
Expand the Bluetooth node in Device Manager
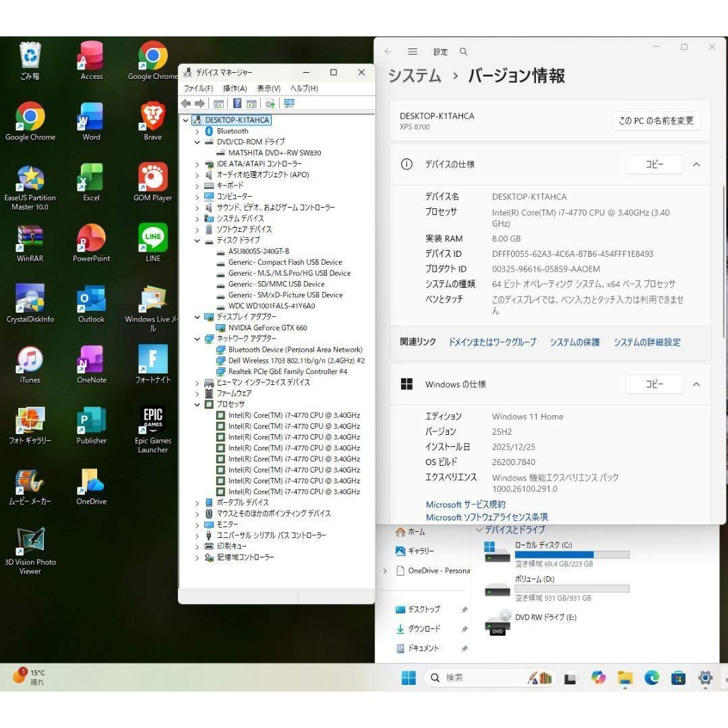(x=197, y=131)
